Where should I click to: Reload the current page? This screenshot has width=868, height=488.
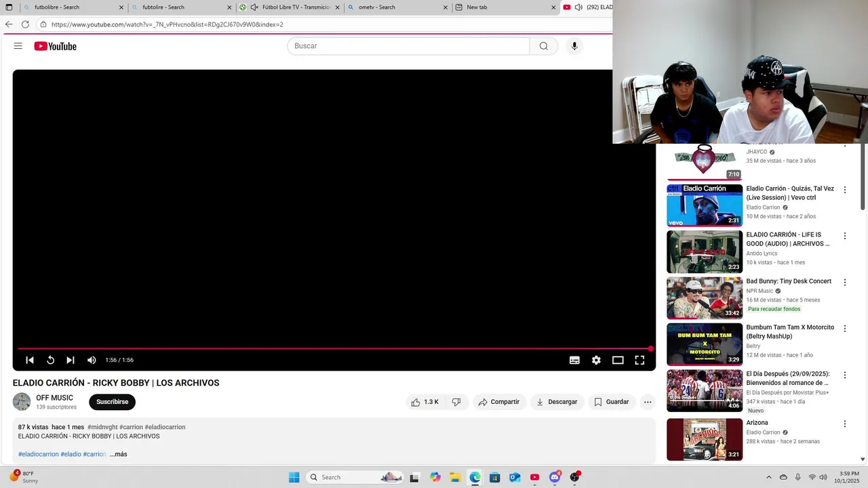click(25, 24)
